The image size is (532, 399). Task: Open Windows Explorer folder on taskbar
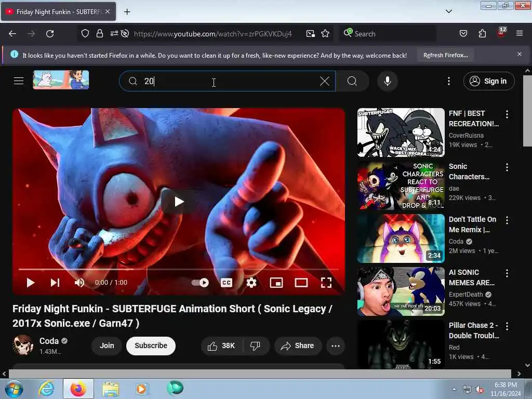pos(111,389)
